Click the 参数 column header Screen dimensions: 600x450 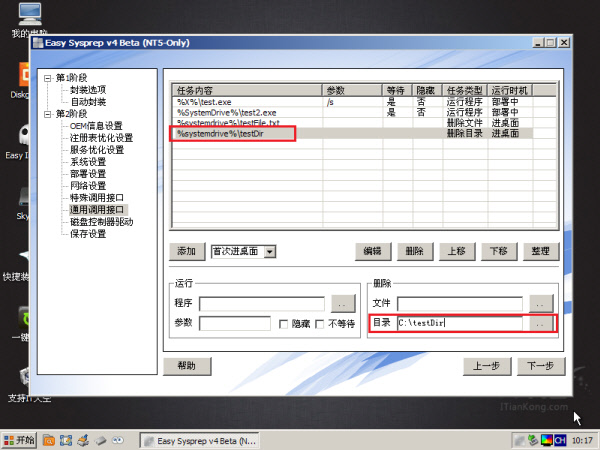pyautogui.click(x=352, y=90)
